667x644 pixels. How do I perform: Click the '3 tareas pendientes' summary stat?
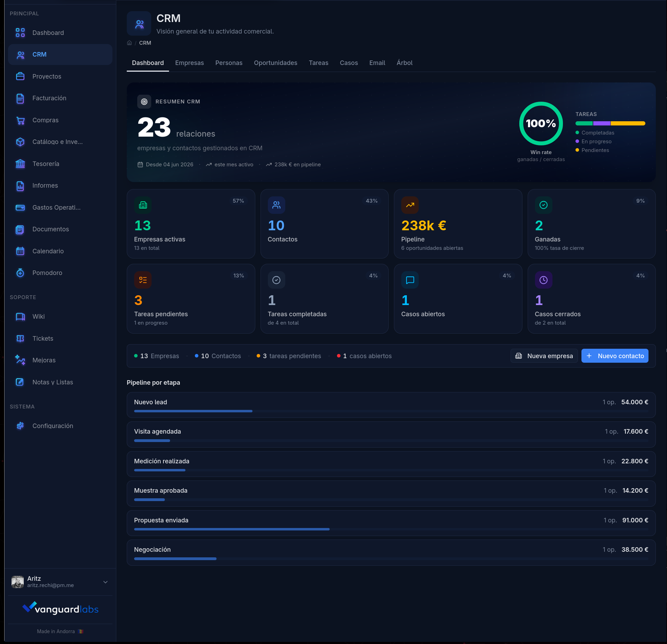point(289,356)
